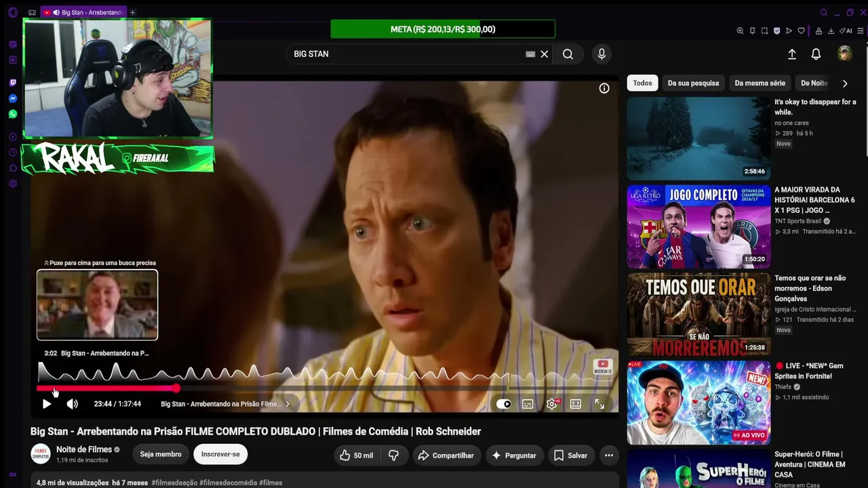Click the seek preview thumbnail
Screen dimensions: 868x488
97,305
